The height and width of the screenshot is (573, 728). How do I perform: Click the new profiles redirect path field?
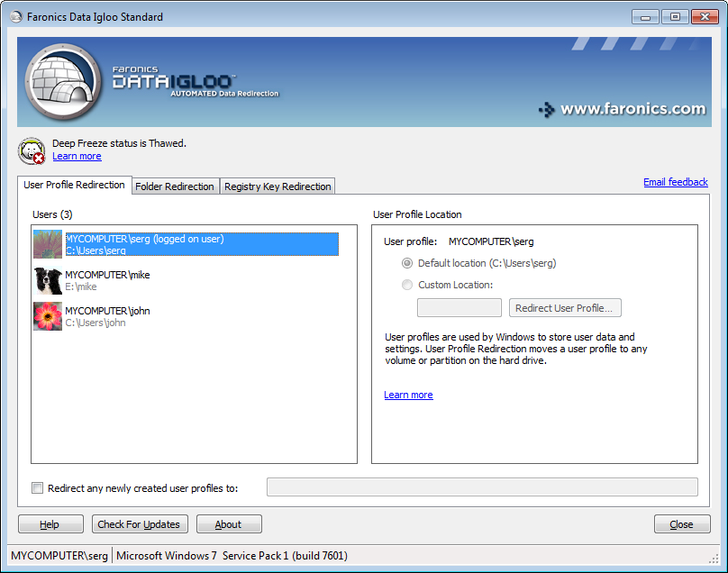point(482,487)
